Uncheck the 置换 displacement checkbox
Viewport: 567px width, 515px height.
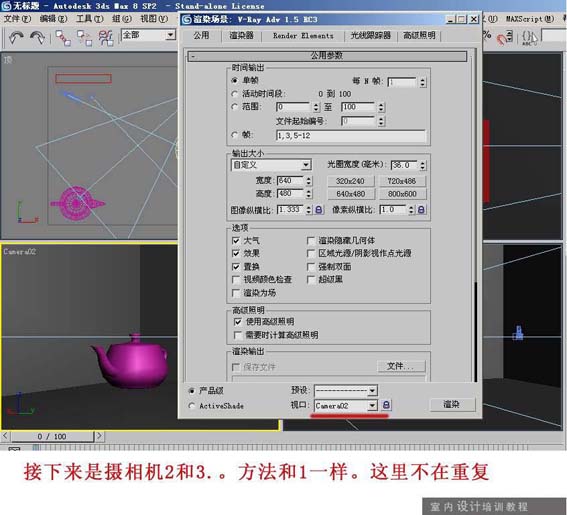click(236, 267)
